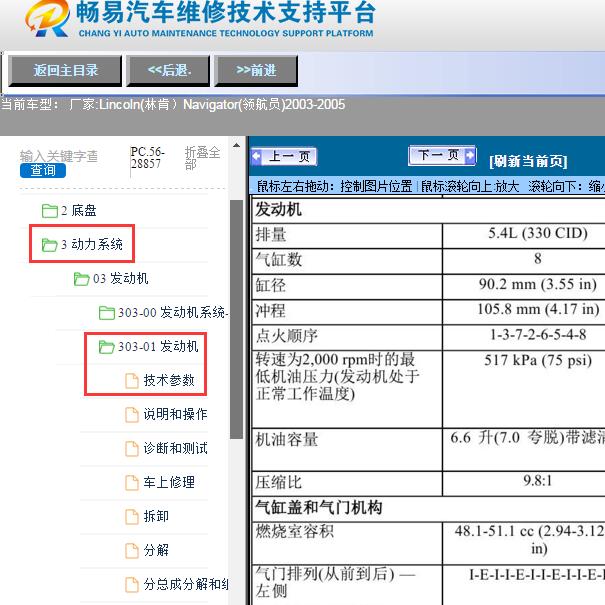Open the 分解 page
This screenshot has width=605, height=605.
point(156,551)
